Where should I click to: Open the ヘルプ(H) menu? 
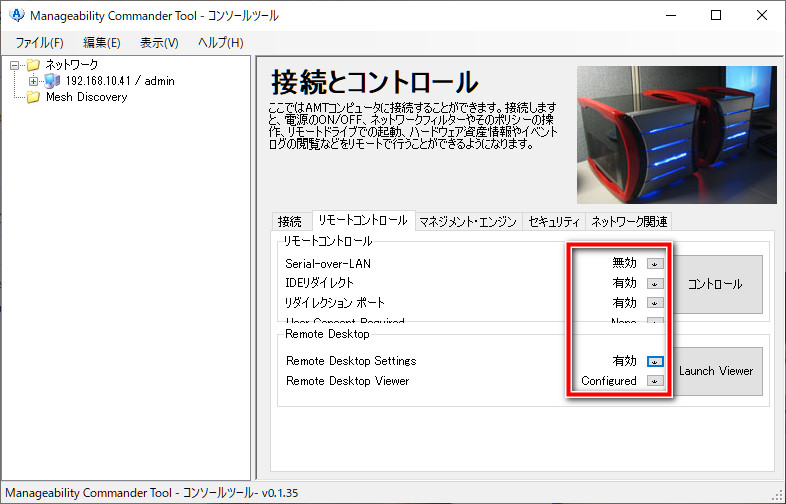[x=221, y=43]
